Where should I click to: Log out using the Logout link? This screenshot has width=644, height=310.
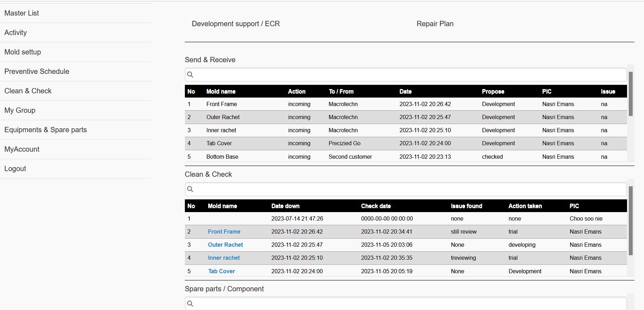click(x=15, y=169)
